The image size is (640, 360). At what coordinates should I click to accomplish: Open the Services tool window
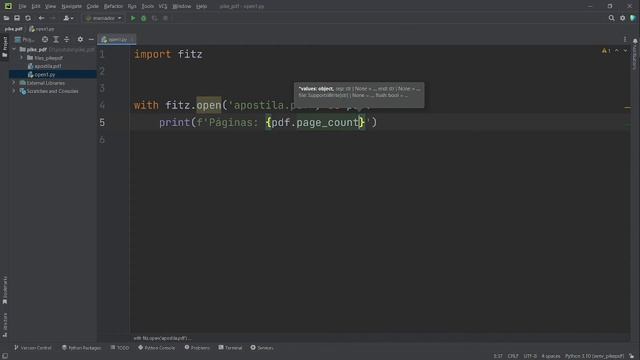262,348
